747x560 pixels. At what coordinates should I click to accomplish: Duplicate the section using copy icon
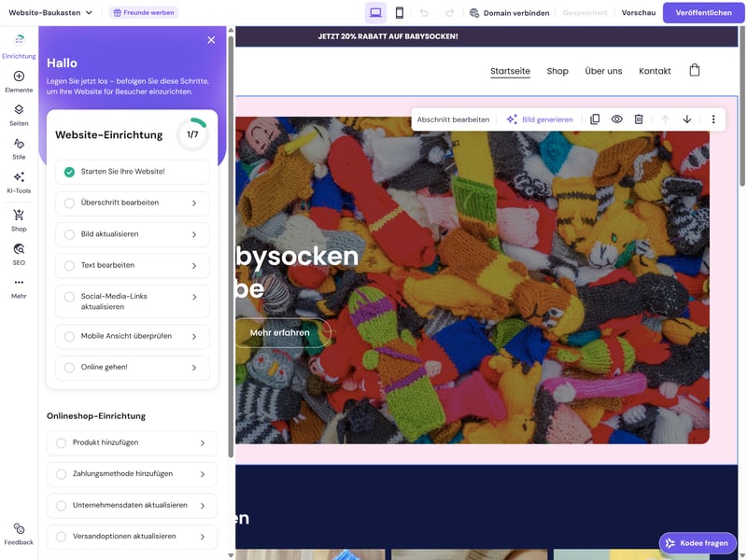(595, 119)
